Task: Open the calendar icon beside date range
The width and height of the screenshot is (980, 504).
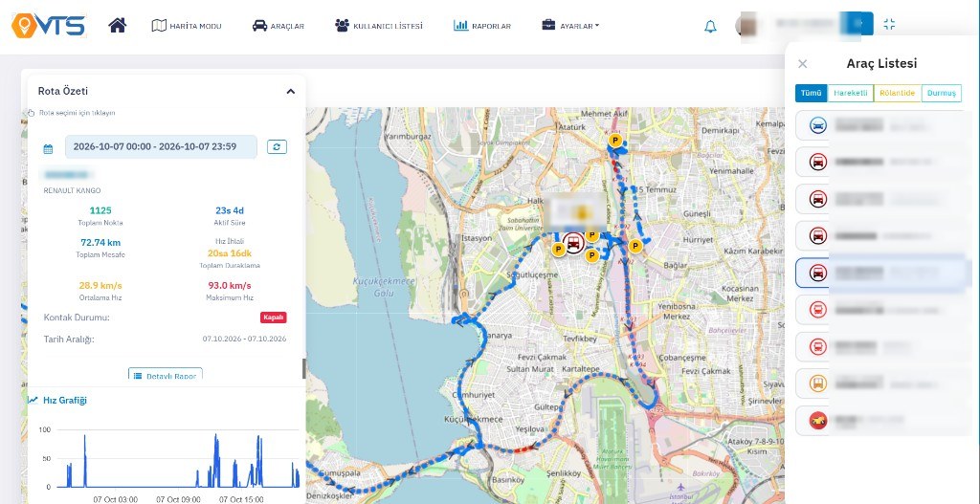Action: (48, 148)
